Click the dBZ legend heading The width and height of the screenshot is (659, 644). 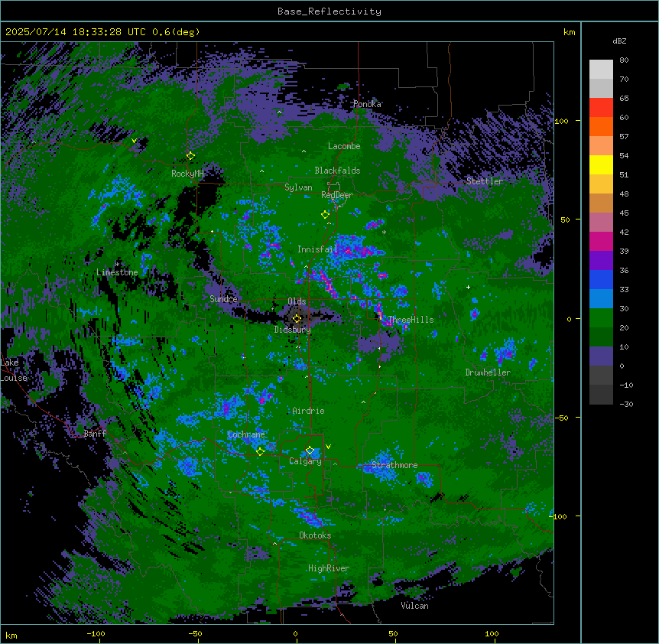coord(619,41)
